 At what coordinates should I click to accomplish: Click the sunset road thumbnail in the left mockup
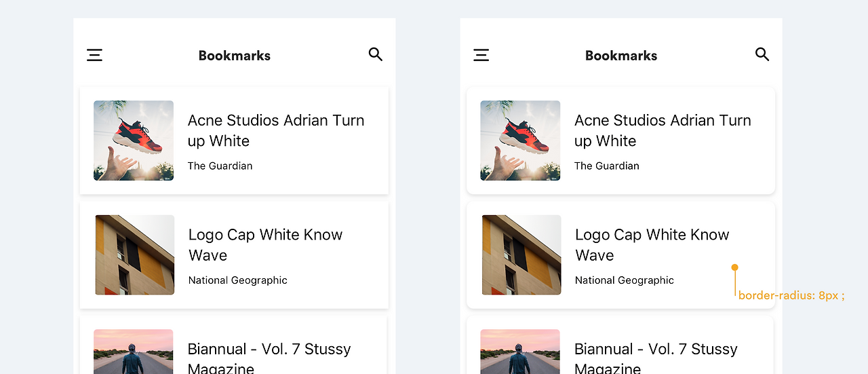point(134,352)
